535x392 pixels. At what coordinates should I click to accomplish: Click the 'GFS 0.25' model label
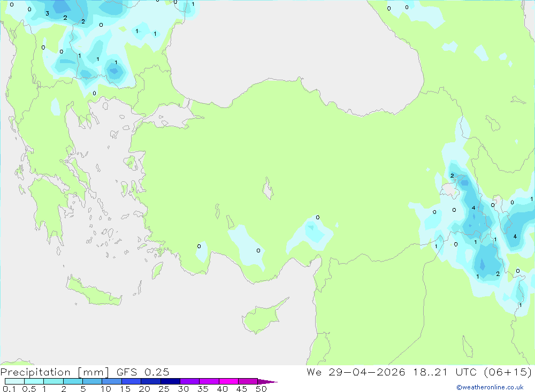coord(143,372)
